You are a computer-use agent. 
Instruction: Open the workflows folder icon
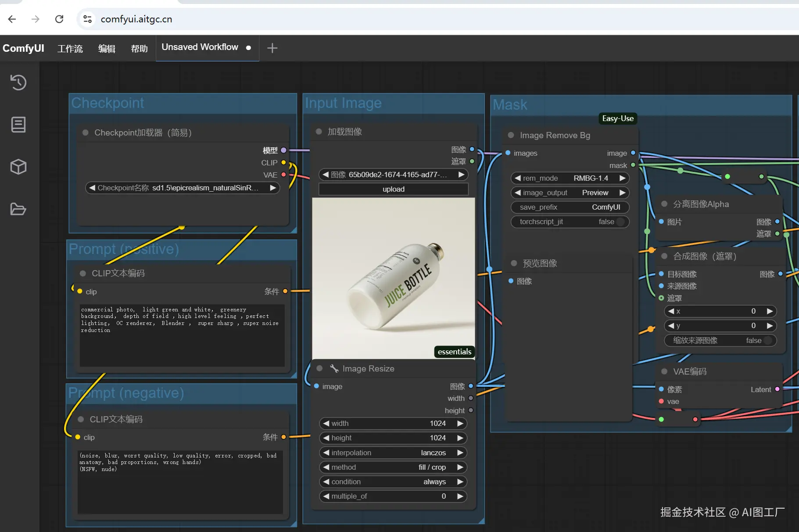tap(18, 209)
